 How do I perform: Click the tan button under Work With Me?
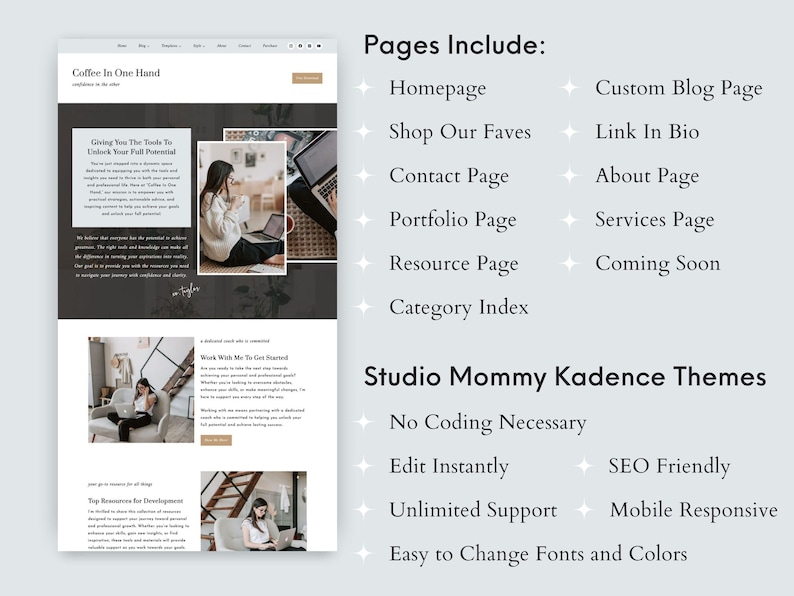(216, 440)
